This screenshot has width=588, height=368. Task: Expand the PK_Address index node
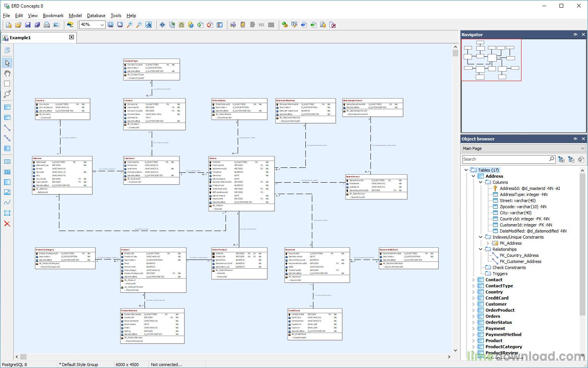click(x=488, y=243)
